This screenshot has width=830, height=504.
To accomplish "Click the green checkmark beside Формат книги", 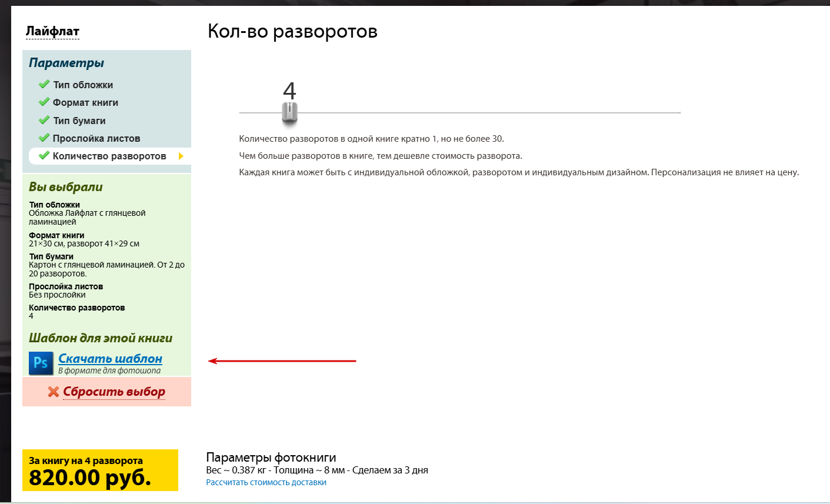I will pos(44,102).
